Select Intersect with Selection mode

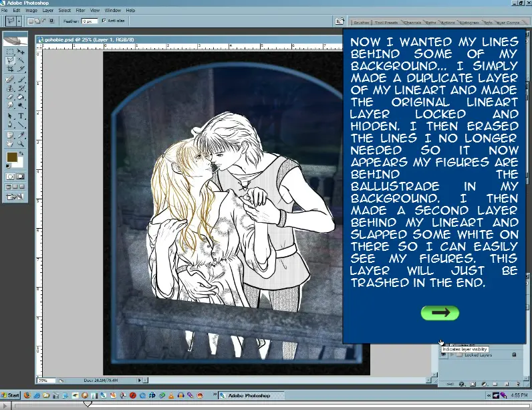tap(51, 21)
